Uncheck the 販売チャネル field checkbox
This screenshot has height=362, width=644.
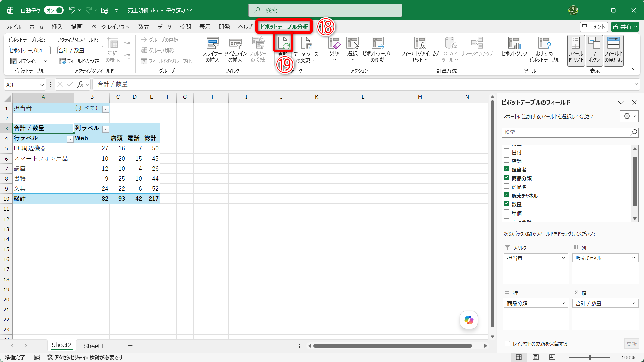(x=506, y=195)
